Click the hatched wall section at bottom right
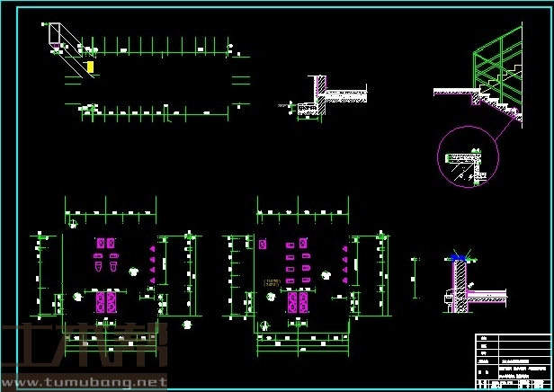The width and height of the screenshot is (554, 392). (459, 288)
